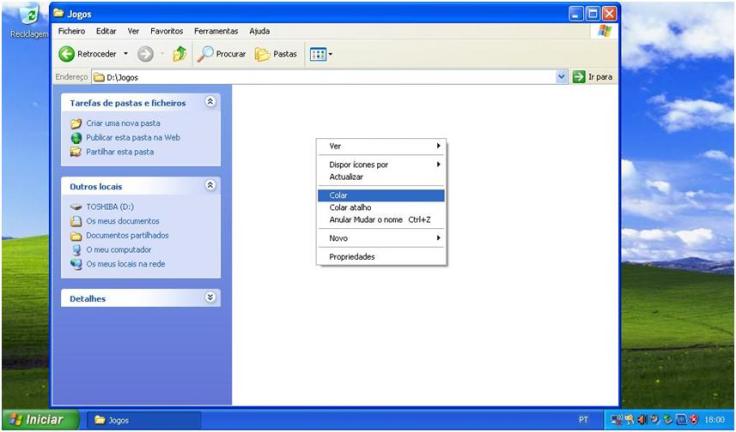The height and width of the screenshot is (432, 736).
Task: Click the up one folder level icon
Action: click(179, 54)
